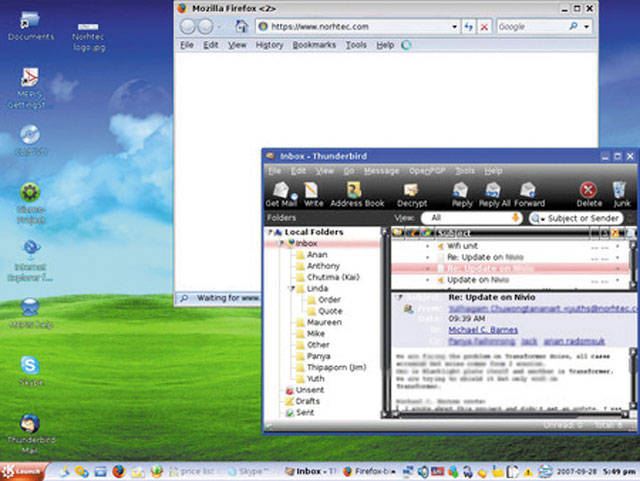The height and width of the screenshot is (481, 640).
Task: Click the Subject column header in message list
Action: [x=512, y=233]
